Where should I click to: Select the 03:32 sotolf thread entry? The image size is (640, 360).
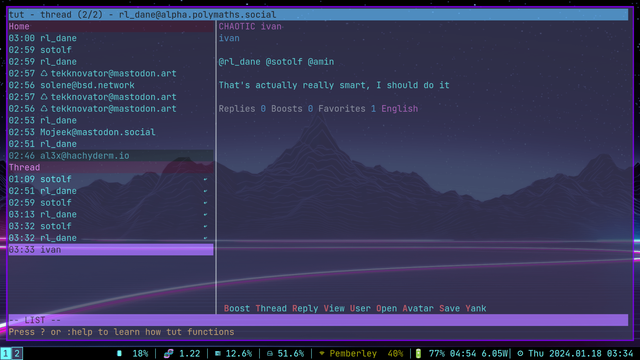click(x=111, y=226)
